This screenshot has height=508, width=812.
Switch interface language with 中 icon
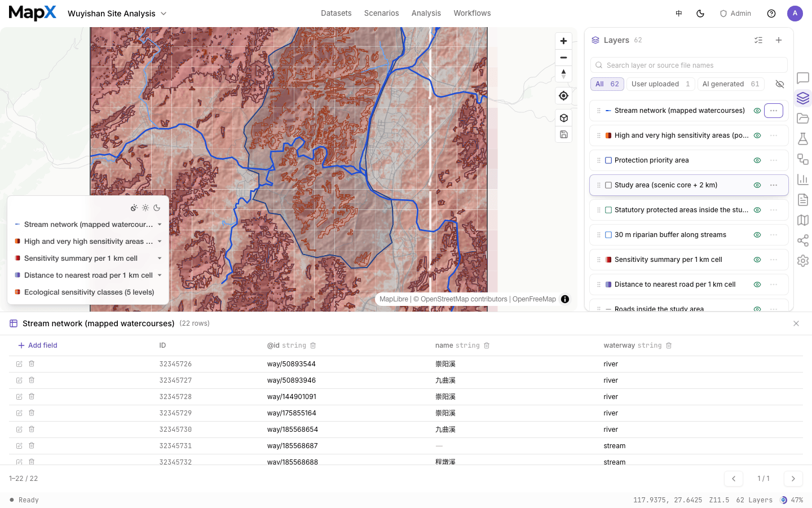coord(679,14)
